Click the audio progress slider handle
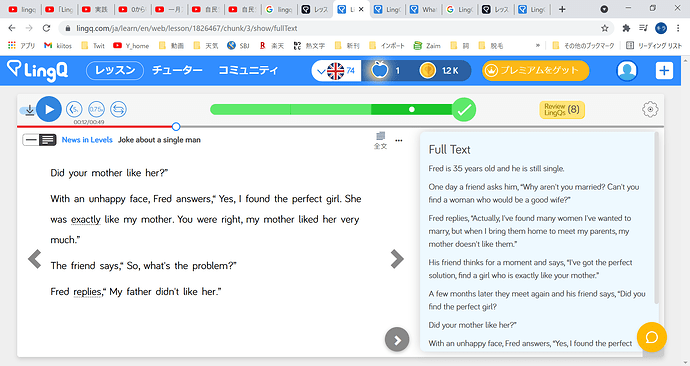 [176, 127]
